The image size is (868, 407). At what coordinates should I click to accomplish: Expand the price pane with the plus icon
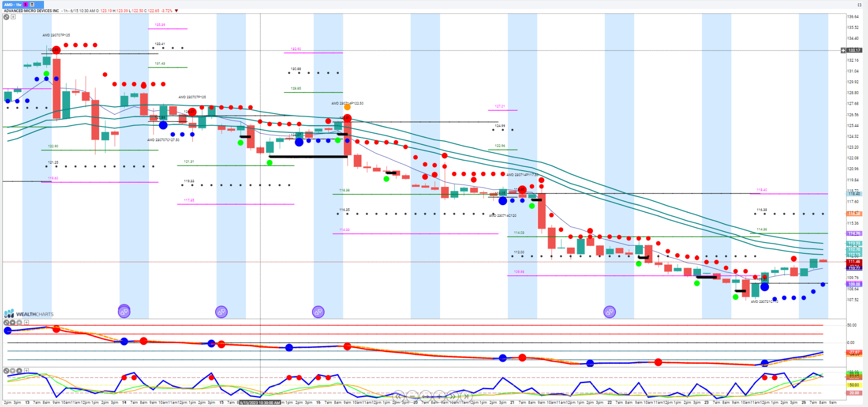(x=14, y=17)
